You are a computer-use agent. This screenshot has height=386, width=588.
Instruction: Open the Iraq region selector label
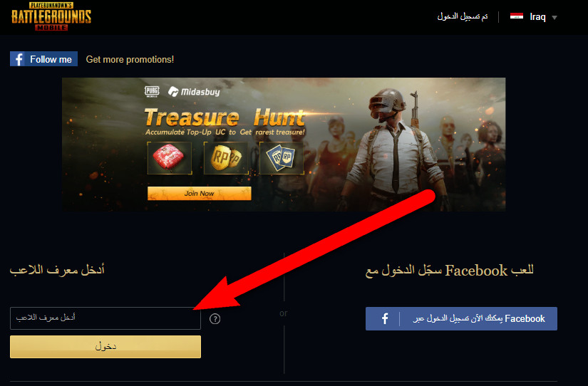pyautogui.click(x=537, y=16)
